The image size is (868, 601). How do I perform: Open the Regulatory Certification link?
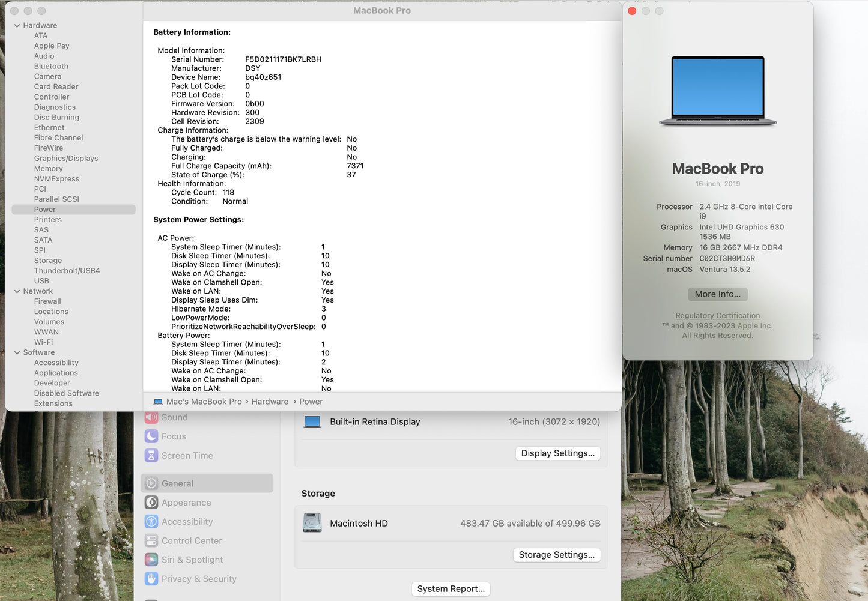click(x=717, y=316)
